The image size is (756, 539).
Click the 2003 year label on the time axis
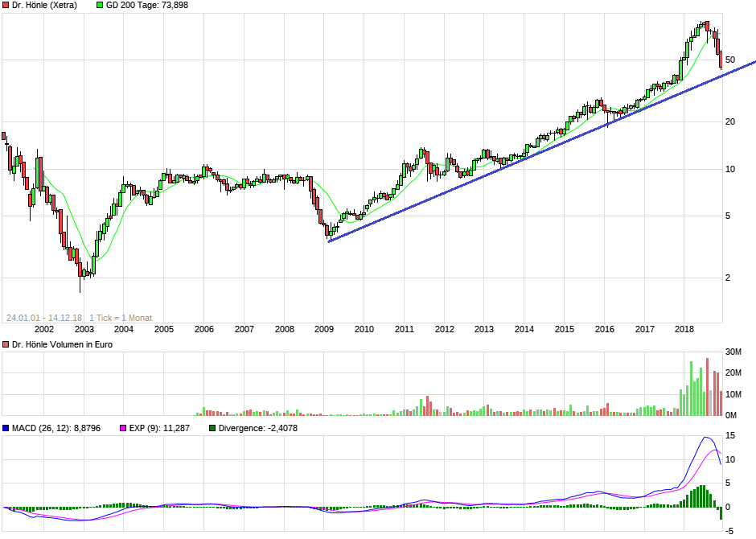point(84,329)
